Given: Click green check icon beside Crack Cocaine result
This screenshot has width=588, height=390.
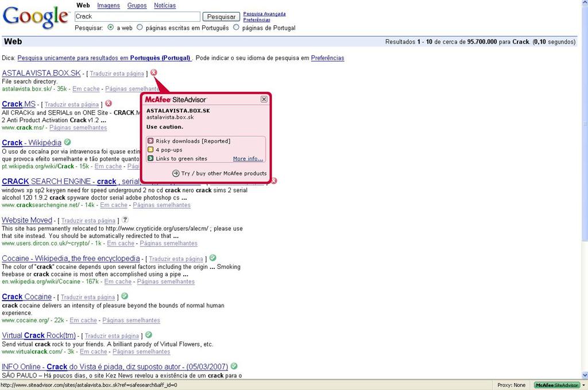Looking at the screenshot, I should 125,296.
